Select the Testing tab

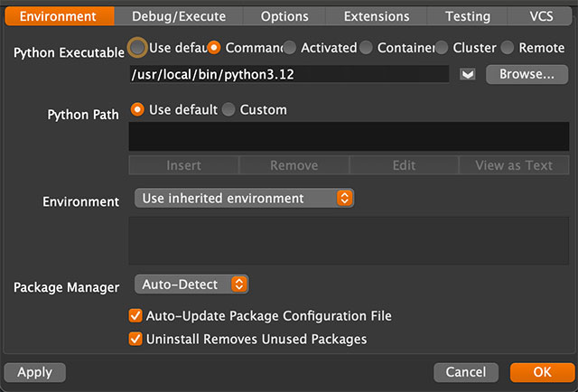(468, 16)
